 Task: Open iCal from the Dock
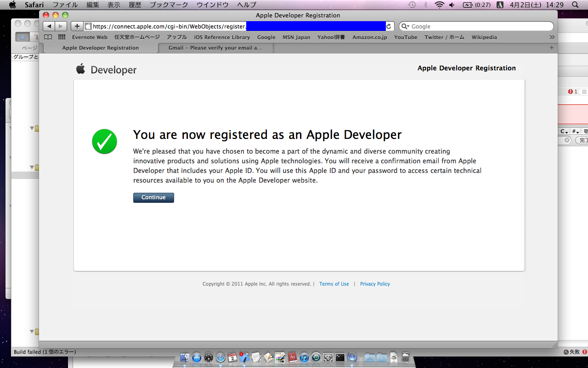(x=232, y=357)
